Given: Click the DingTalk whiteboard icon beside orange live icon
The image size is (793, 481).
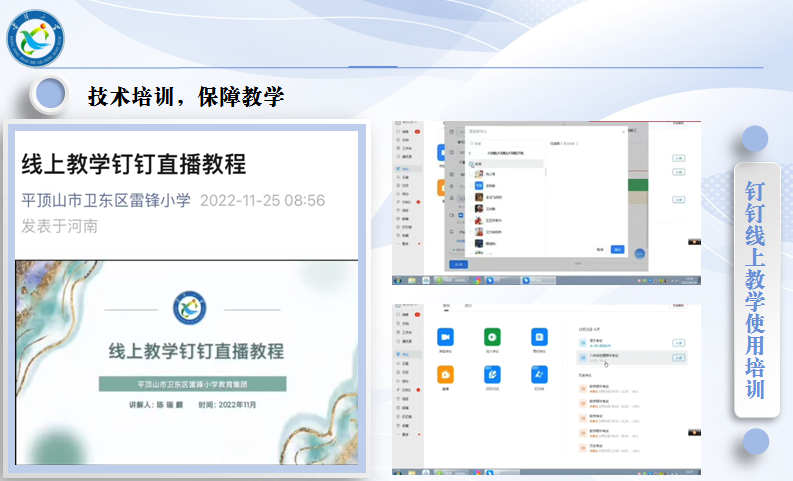Looking at the screenshot, I should (492, 374).
